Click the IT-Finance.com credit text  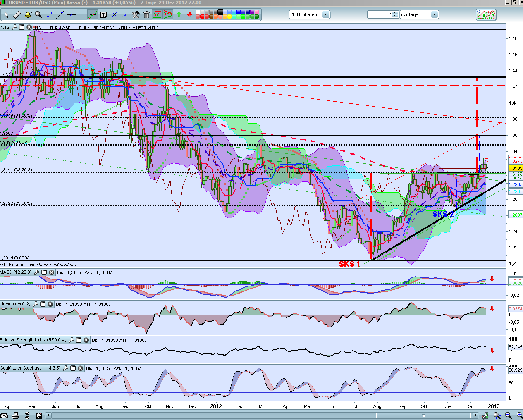tap(17, 265)
